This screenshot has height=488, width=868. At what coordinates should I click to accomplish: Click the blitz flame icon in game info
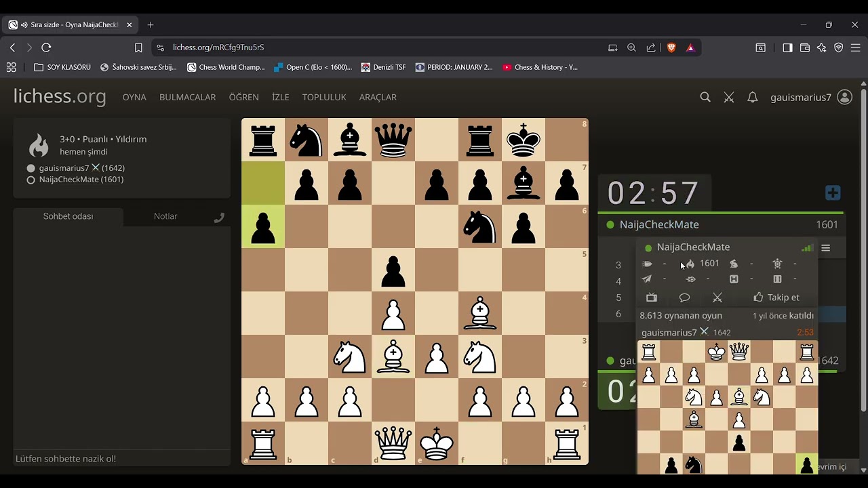click(39, 145)
